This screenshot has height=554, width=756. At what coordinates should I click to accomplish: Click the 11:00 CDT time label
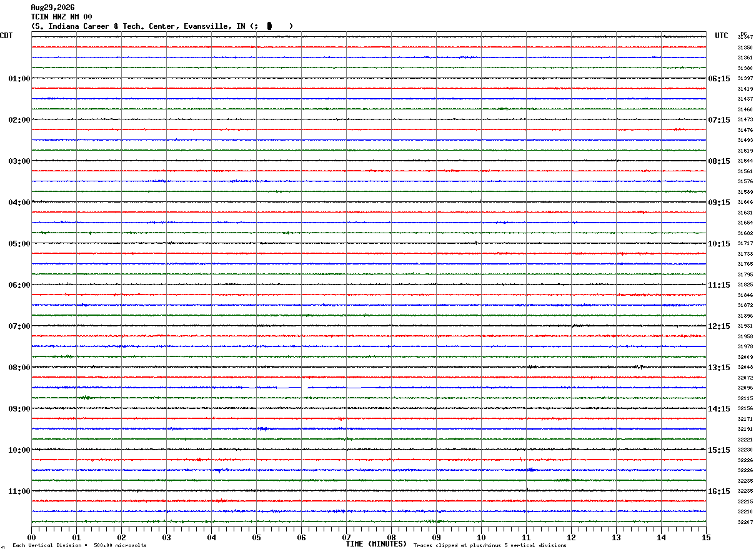coord(19,491)
